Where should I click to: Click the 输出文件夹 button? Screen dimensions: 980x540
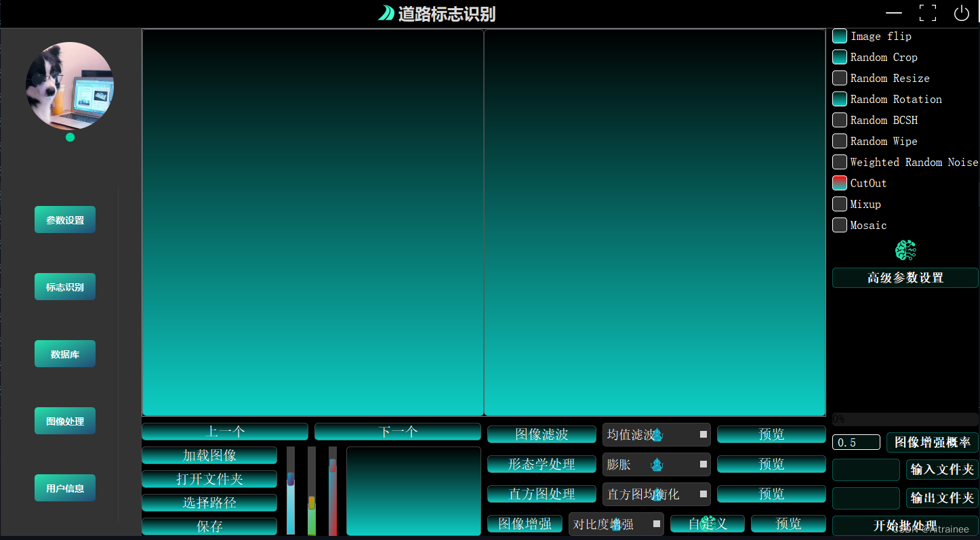click(x=942, y=498)
